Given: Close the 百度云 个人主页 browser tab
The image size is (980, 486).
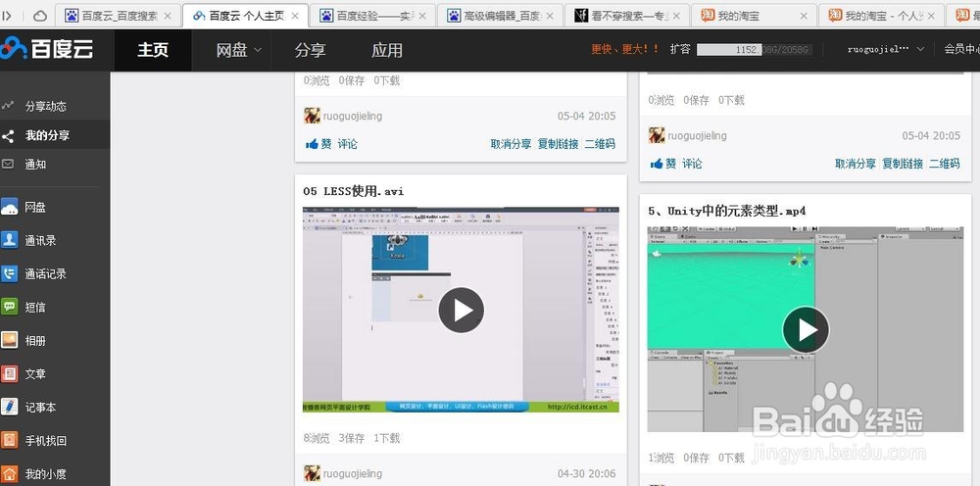Looking at the screenshot, I should tap(295, 16).
